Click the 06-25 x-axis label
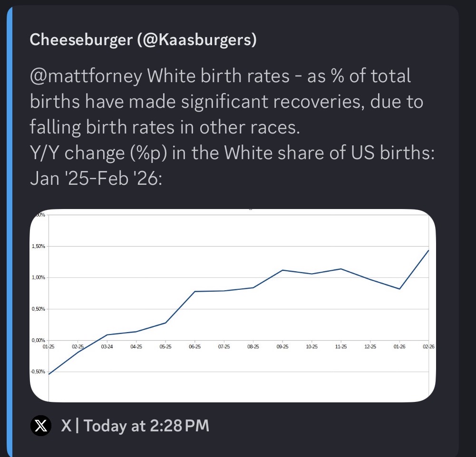 (194, 347)
